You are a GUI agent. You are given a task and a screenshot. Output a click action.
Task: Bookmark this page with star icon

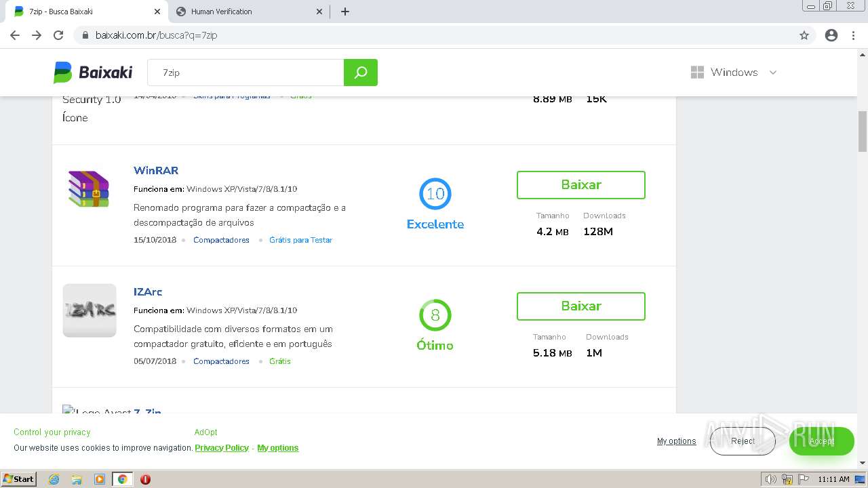(804, 35)
